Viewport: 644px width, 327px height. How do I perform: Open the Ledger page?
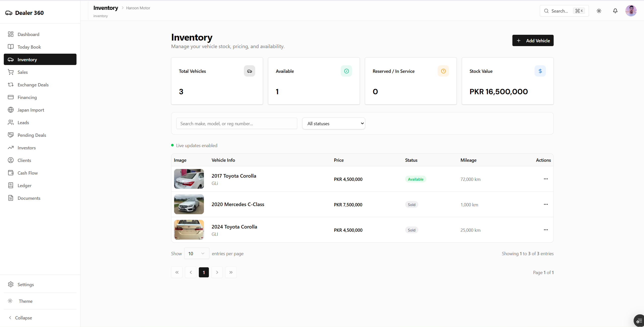pyautogui.click(x=40, y=185)
